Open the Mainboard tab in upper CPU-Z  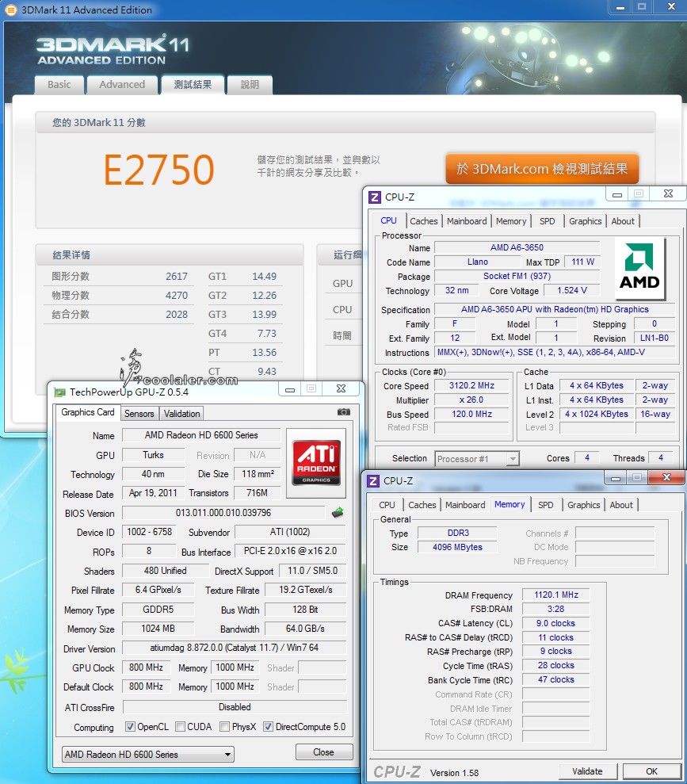click(x=467, y=221)
